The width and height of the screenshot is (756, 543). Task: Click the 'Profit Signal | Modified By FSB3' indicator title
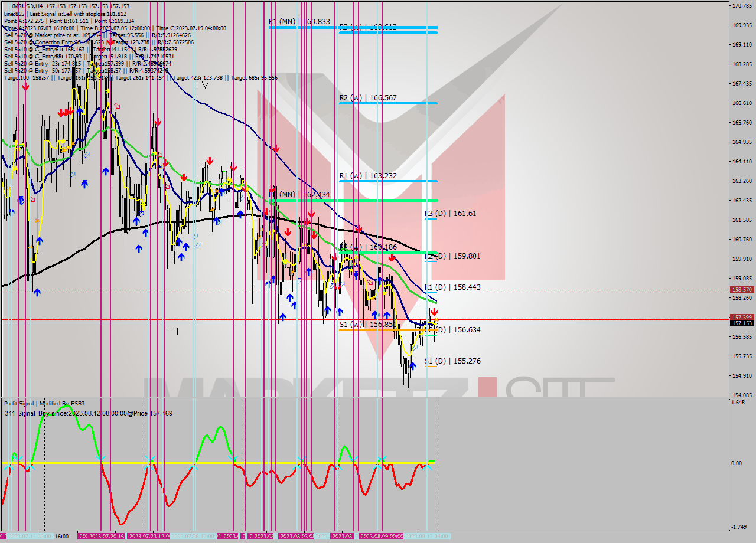pos(44,404)
